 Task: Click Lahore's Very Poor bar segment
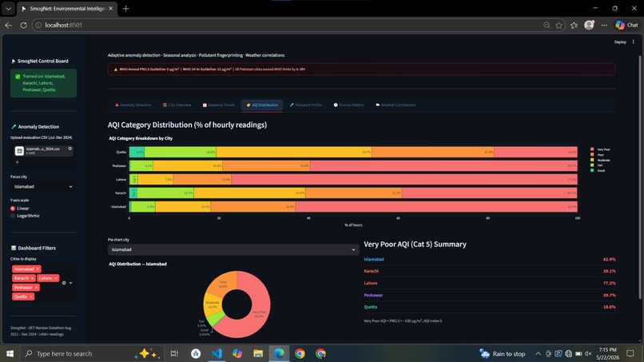(x=404, y=180)
